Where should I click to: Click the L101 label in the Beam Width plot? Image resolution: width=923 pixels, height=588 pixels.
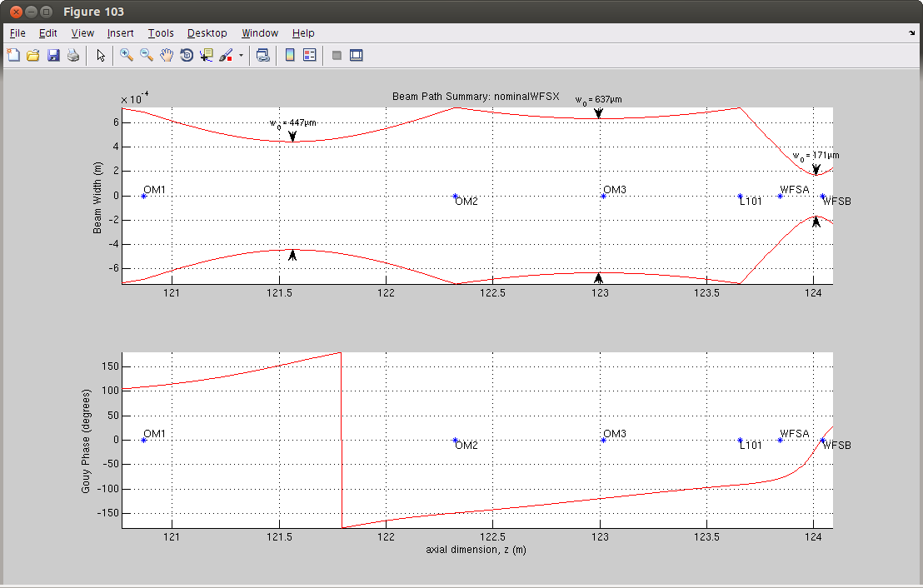click(x=751, y=202)
